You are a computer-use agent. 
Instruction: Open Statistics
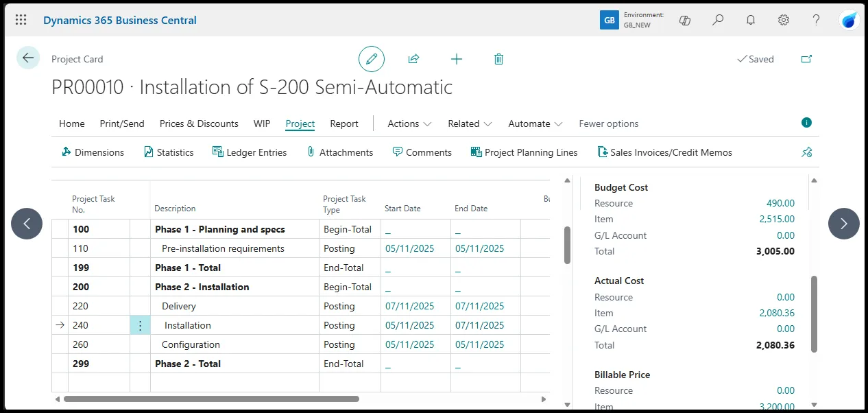[x=169, y=152]
